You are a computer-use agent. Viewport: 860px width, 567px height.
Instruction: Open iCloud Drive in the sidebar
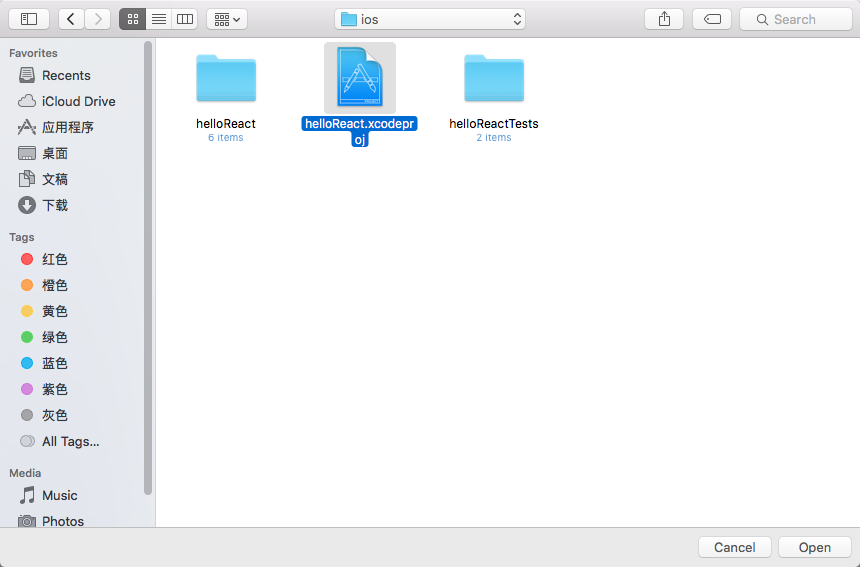pyautogui.click(x=78, y=101)
